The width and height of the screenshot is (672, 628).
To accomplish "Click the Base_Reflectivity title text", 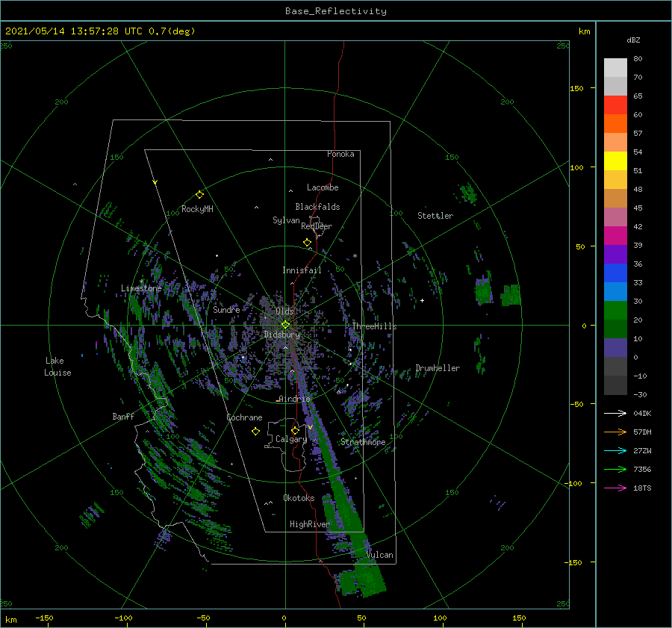I will tap(336, 11).
